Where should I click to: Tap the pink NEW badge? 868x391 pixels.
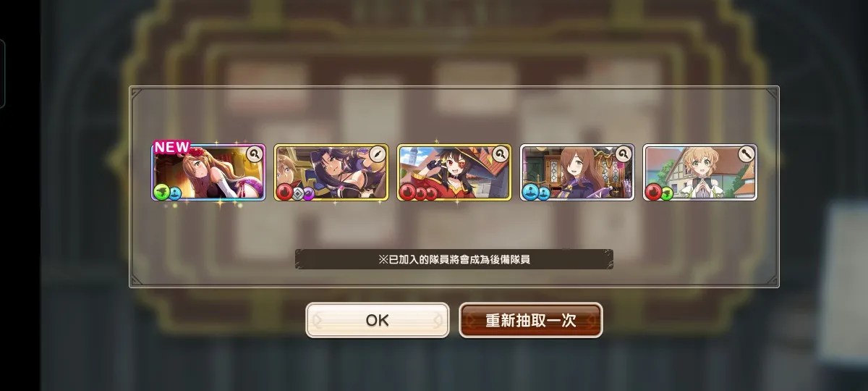pyautogui.click(x=171, y=147)
